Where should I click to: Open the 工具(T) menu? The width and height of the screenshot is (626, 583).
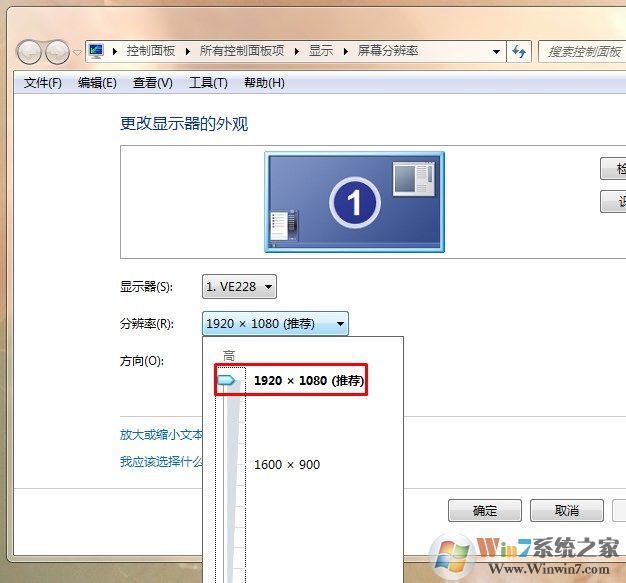tap(208, 83)
